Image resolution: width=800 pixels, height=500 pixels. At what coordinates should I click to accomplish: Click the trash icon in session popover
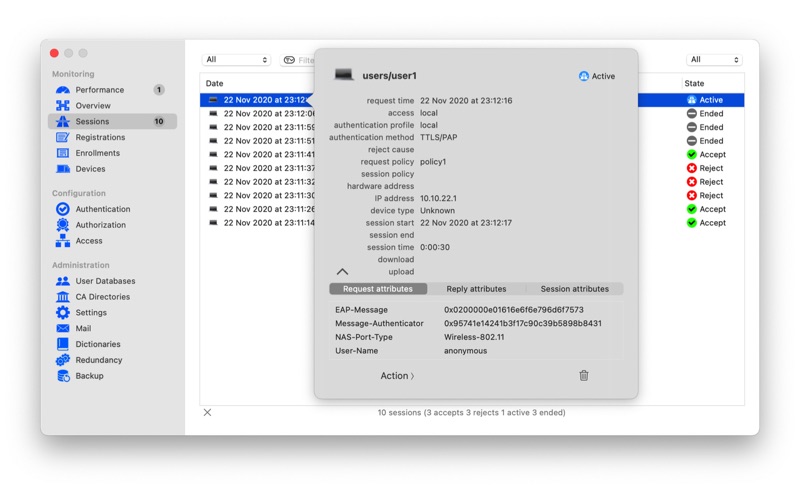pyautogui.click(x=584, y=376)
